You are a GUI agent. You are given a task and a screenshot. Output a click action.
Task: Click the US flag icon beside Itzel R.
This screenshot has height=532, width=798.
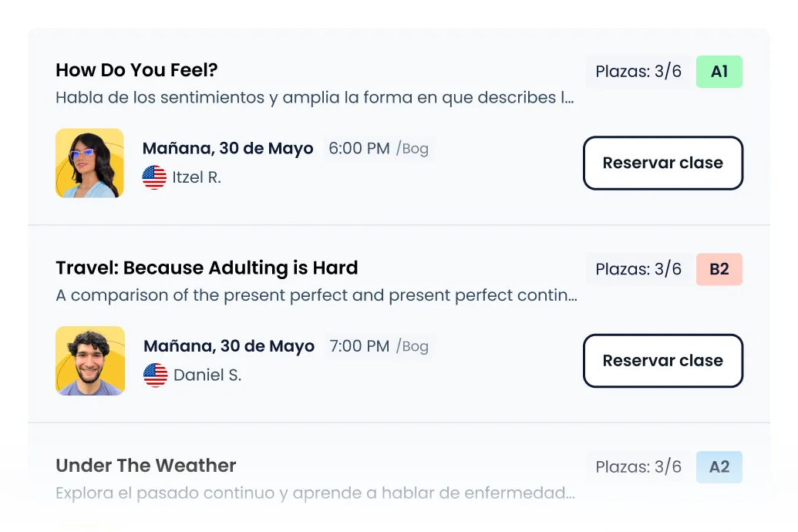(x=154, y=177)
